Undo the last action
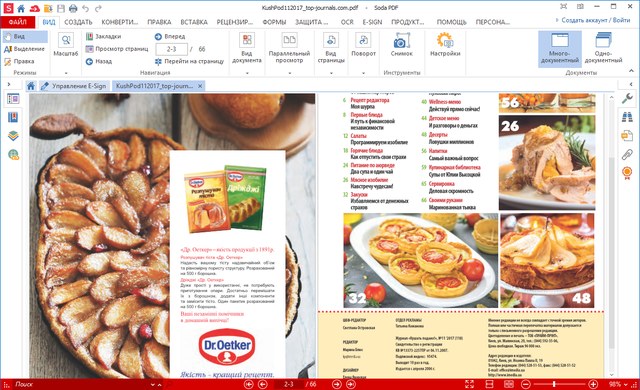Screen dimensions: 640x390 click(x=85, y=8)
